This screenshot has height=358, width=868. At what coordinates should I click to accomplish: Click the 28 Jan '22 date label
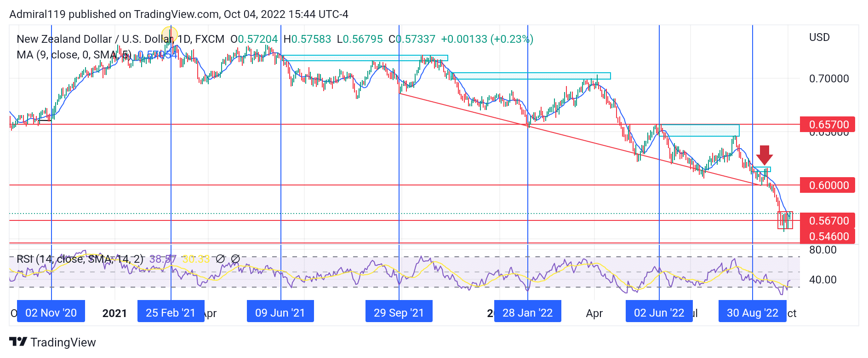click(527, 311)
